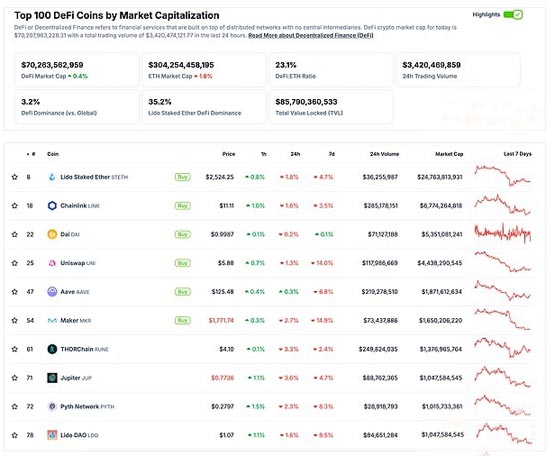555x456 pixels.
Task: Star the Uniswap row
Action: [x=15, y=263]
